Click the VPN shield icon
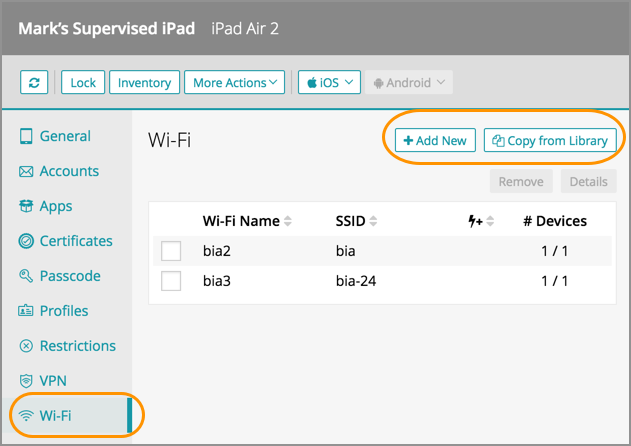Screen dimensions: 631x446 26,382
